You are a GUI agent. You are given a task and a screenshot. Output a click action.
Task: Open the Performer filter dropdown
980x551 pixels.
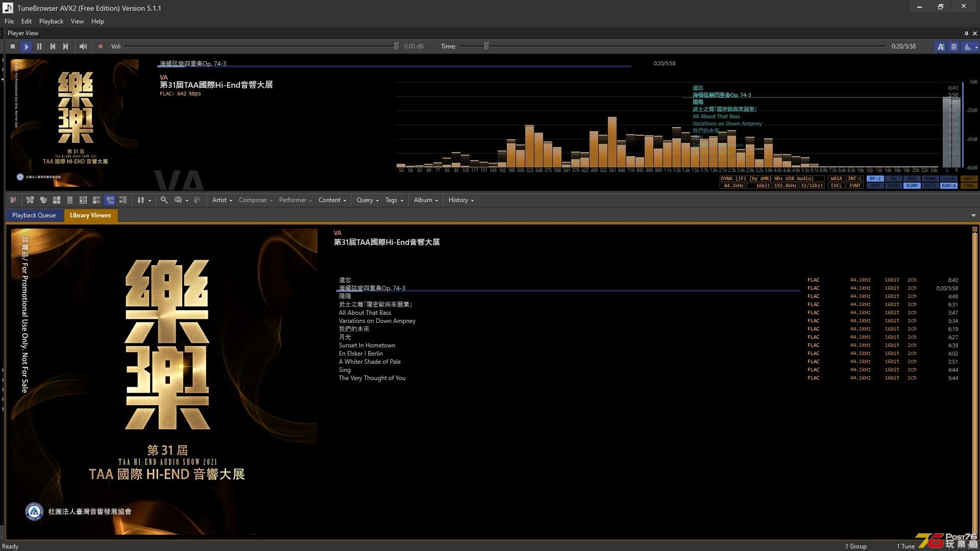click(295, 200)
